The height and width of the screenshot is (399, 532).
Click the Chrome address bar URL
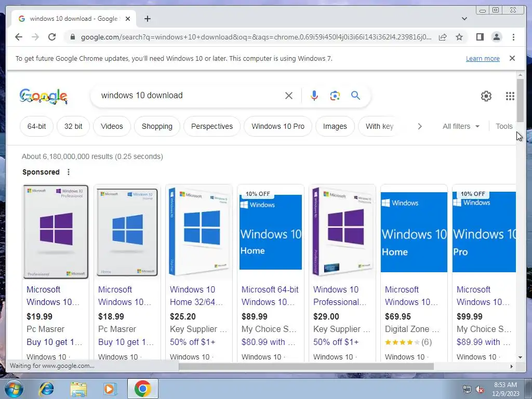[256, 37]
